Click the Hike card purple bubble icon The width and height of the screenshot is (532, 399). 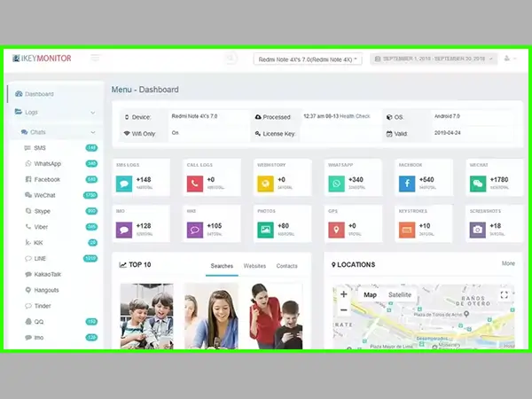[195, 230]
